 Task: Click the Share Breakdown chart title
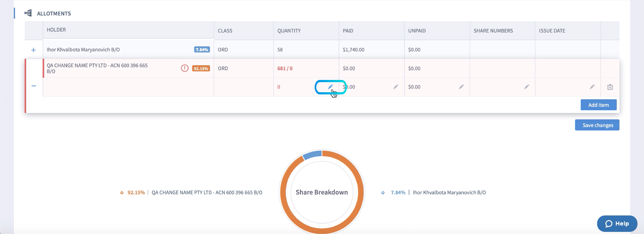(x=322, y=192)
